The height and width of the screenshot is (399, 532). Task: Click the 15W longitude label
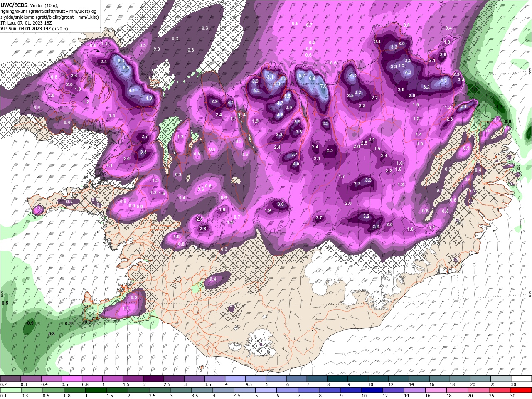tap(440, 2)
